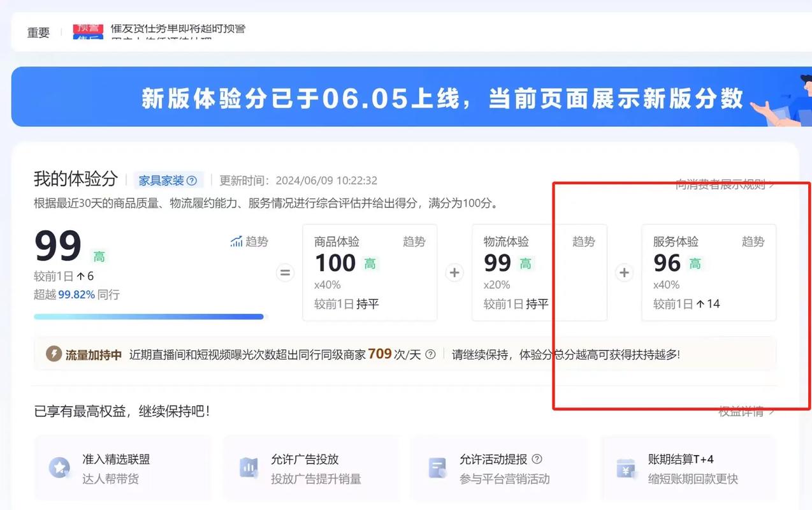Viewport: 812px width, 510px height.
Task: Open the 催发货任务单即将超时预警 notice
Action: [x=178, y=29]
